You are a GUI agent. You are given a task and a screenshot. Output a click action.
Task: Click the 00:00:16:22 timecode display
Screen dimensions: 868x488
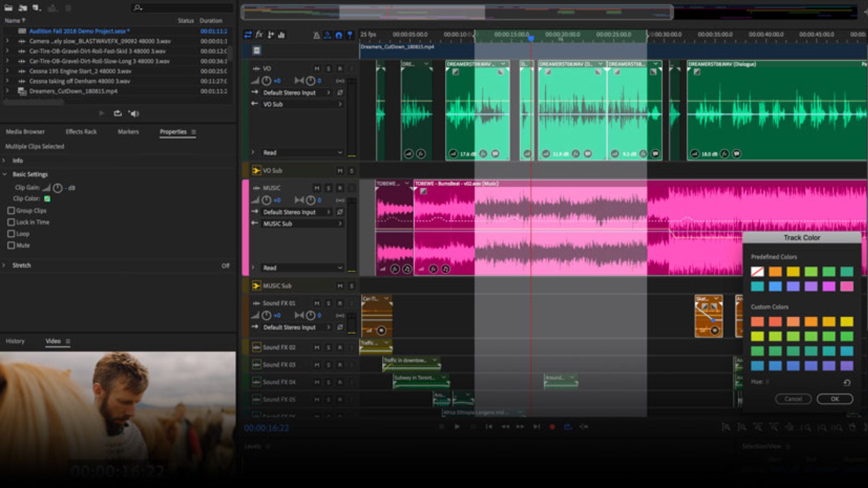point(266,428)
